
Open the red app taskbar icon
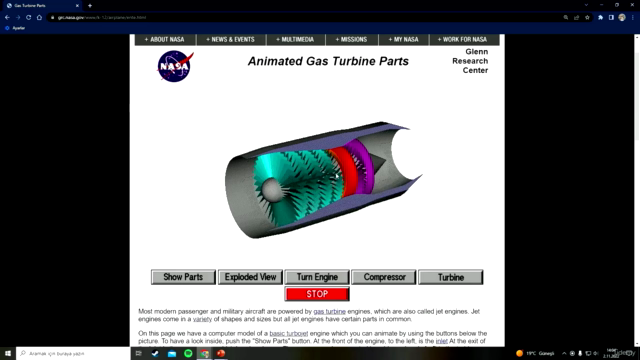(x=221, y=353)
